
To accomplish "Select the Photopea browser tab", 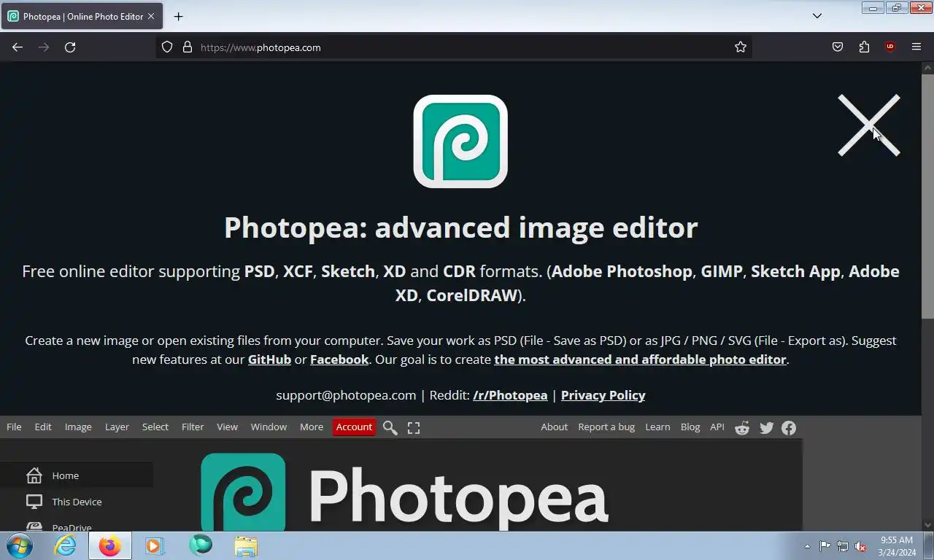I will 82,16.
